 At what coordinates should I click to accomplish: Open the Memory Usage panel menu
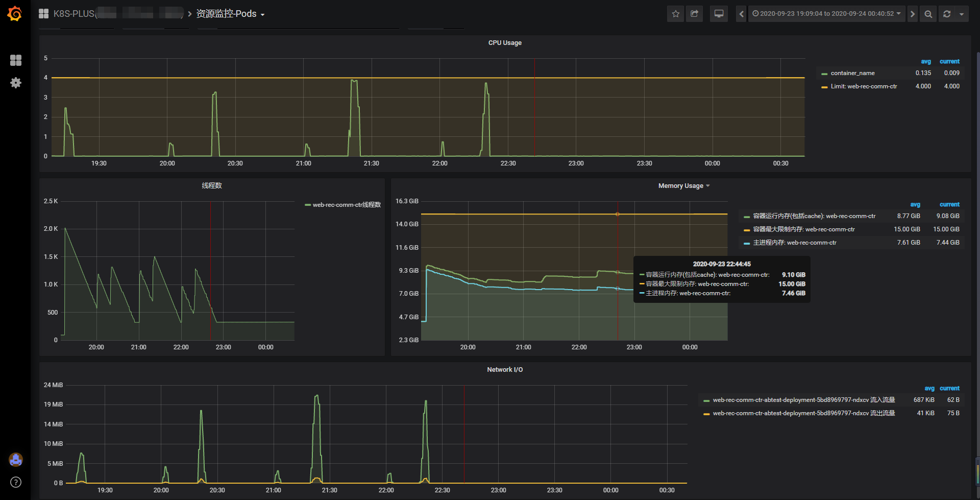[684, 186]
